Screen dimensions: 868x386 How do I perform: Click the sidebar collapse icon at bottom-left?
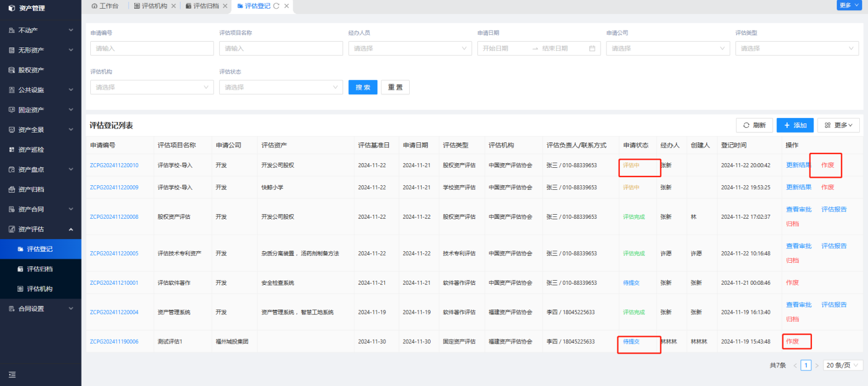(12, 375)
